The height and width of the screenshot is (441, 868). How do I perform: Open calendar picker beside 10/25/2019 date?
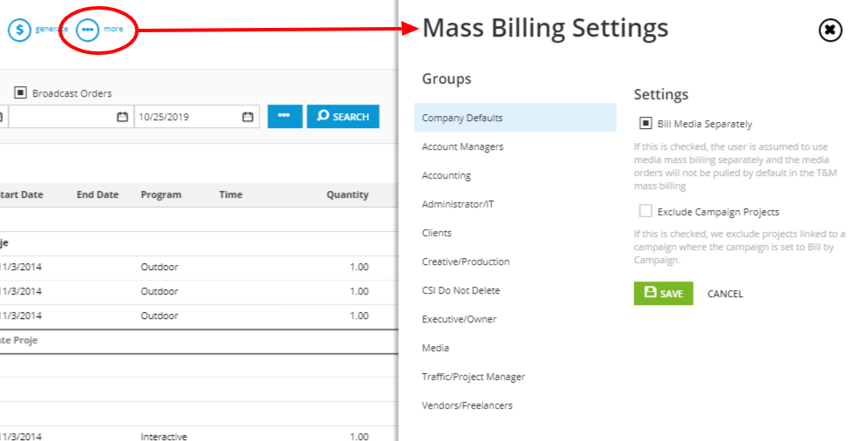[248, 117]
